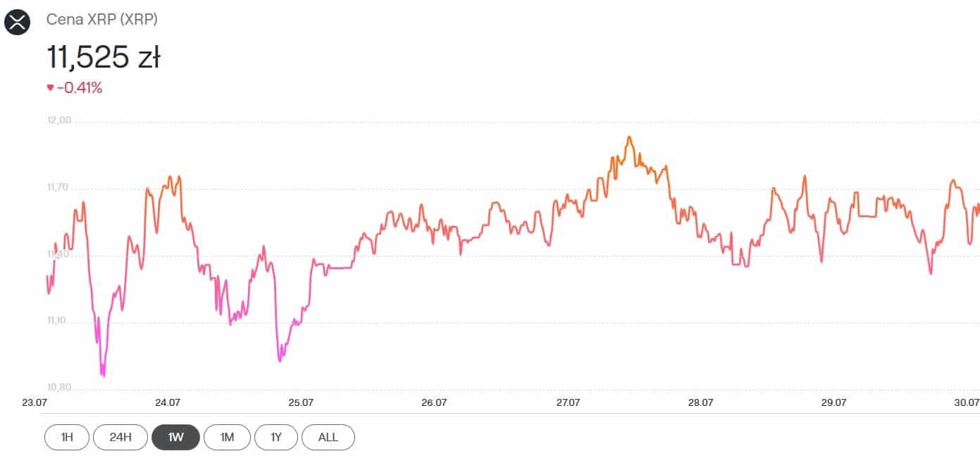The width and height of the screenshot is (980, 456).
Task: Switch chart to 24H range
Action: tap(120, 437)
